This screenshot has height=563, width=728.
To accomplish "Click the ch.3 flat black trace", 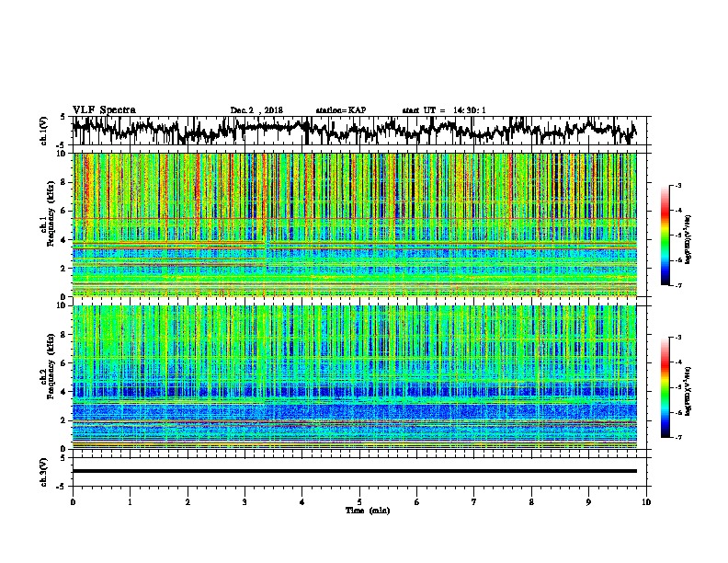I will pyautogui.click(x=354, y=471).
